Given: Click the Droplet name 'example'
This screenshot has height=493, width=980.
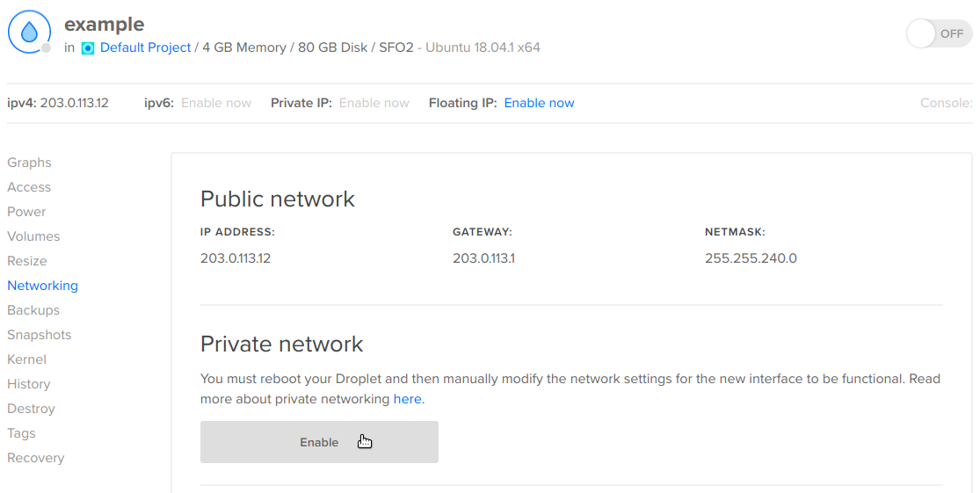Looking at the screenshot, I should tap(105, 25).
